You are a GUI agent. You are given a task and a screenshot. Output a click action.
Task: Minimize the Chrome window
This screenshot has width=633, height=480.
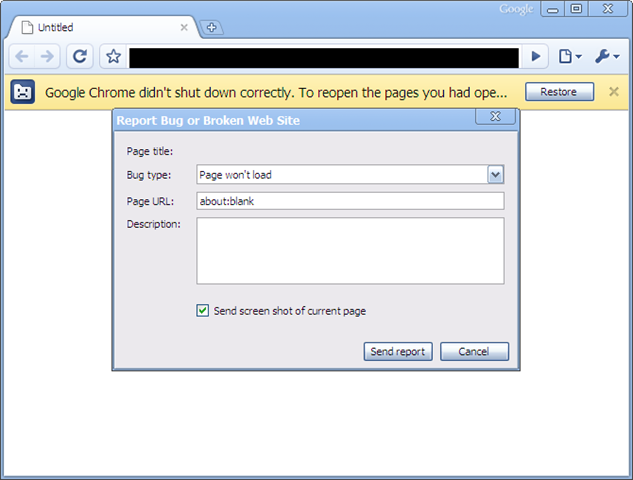[x=553, y=9]
